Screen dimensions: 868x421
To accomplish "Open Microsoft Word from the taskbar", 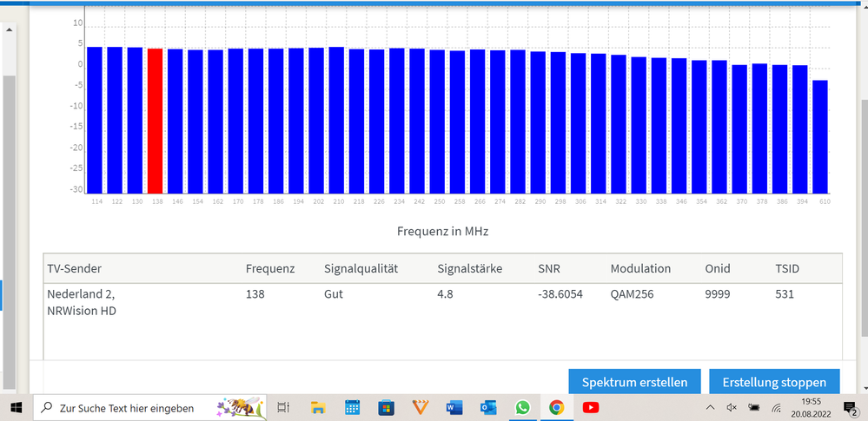I will 454,408.
